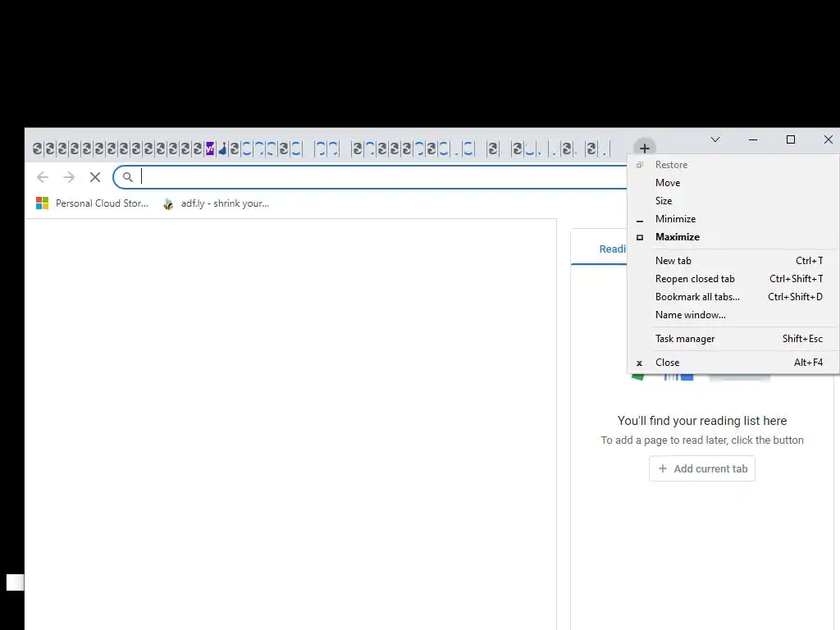Image resolution: width=840 pixels, height=630 pixels.
Task: Click the Add current tab button
Action: [x=702, y=468]
